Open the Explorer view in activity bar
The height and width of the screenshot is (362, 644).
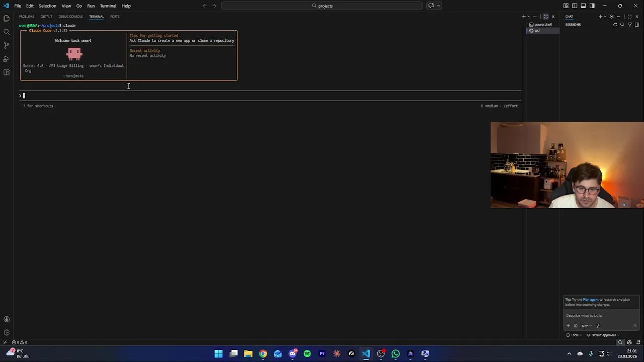[x=7, y=18]
